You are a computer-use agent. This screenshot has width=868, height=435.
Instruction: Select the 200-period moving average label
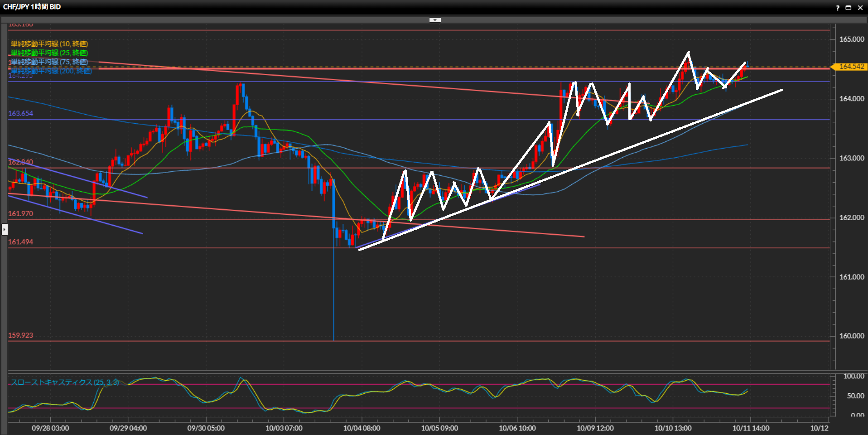(x=51, y=71)
